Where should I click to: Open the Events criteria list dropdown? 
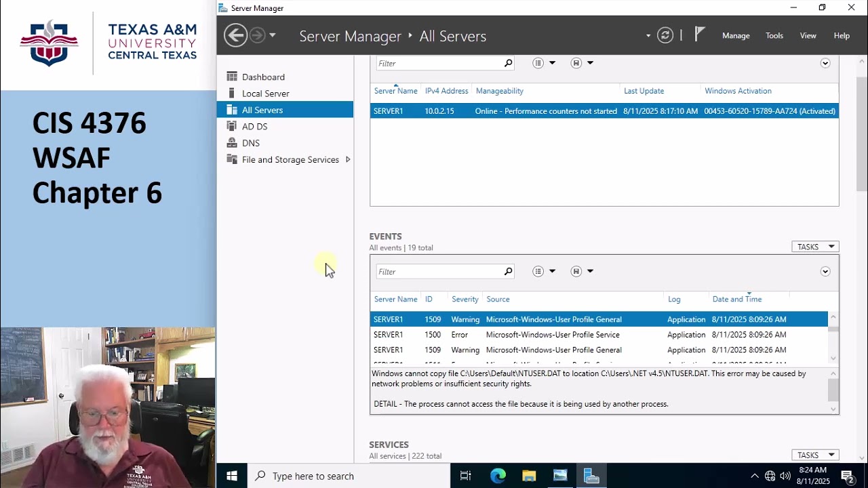tap(544, 272)
